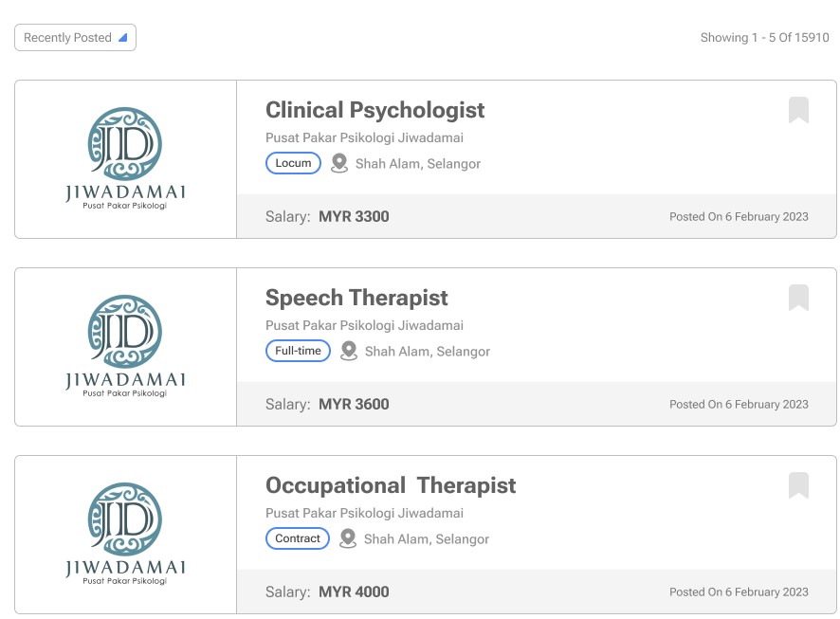Bookmark the Occupational Therapist job

[798, 485]
